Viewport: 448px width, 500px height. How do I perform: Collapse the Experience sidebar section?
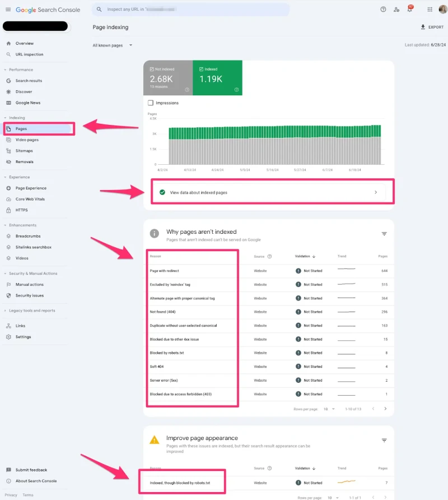(5, 177)
